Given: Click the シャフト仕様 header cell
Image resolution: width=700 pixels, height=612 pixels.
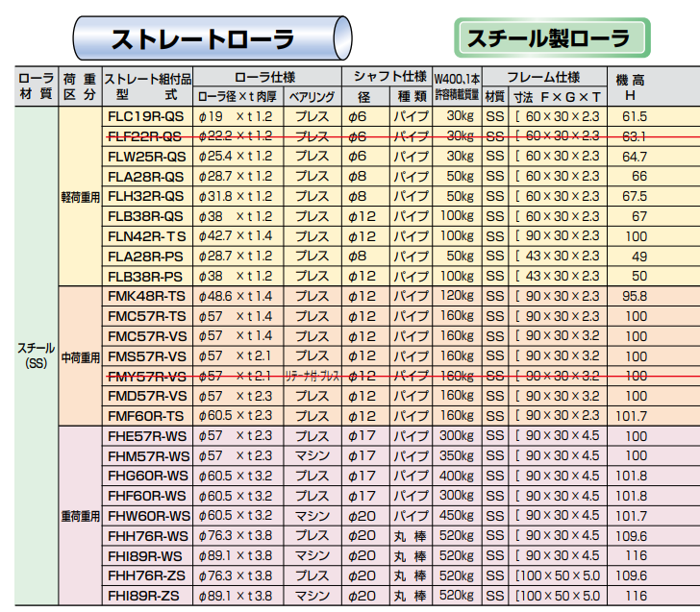Looking at the screenshot, I should click(389, 78).
